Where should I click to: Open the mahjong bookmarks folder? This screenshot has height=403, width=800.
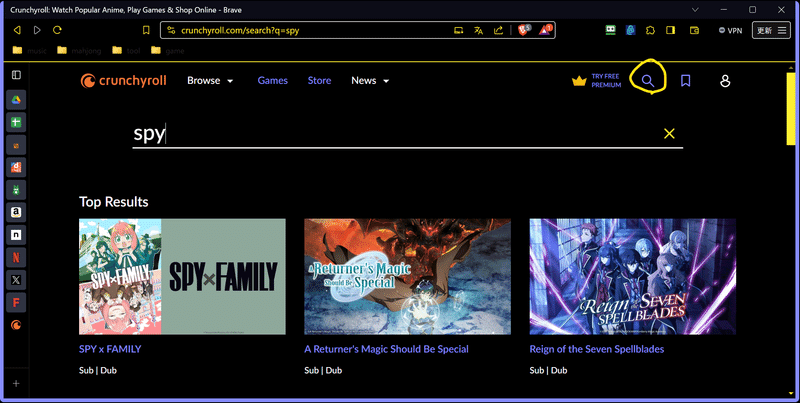click(x=79, y=51)
